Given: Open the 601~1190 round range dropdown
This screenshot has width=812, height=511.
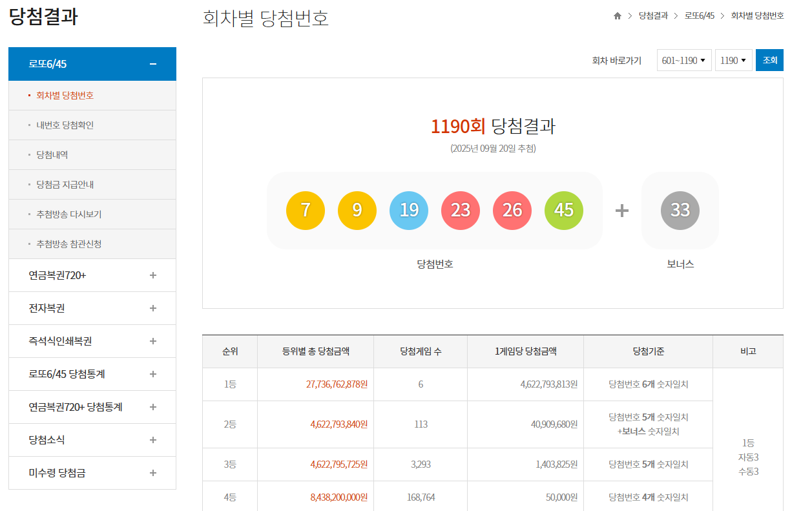Looking at the screenshot, I should point(684,61).
